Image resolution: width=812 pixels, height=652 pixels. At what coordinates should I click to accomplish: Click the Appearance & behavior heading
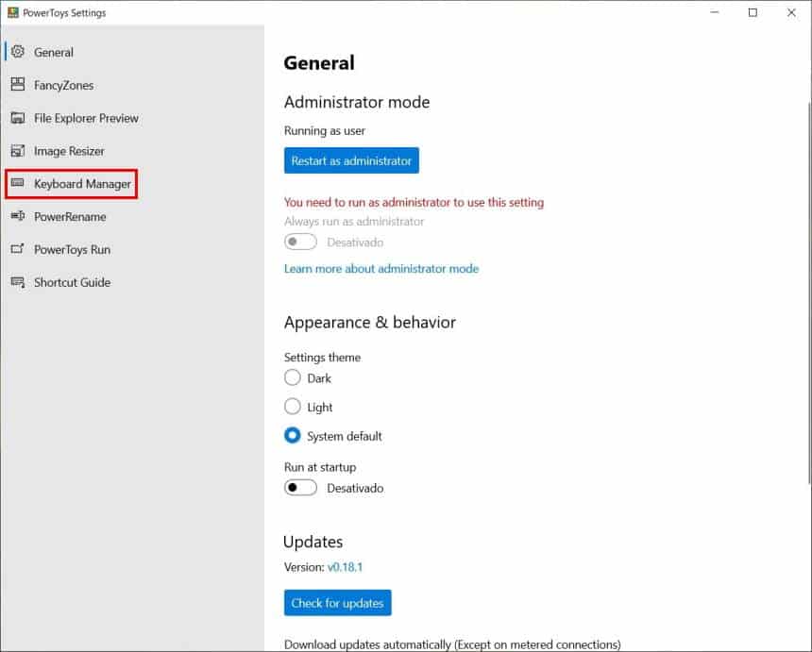coord(370,323)
